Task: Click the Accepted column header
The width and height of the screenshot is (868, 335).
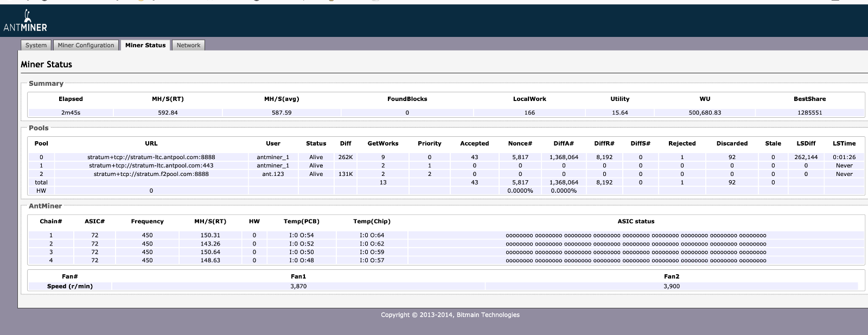Action: point(475,143)
